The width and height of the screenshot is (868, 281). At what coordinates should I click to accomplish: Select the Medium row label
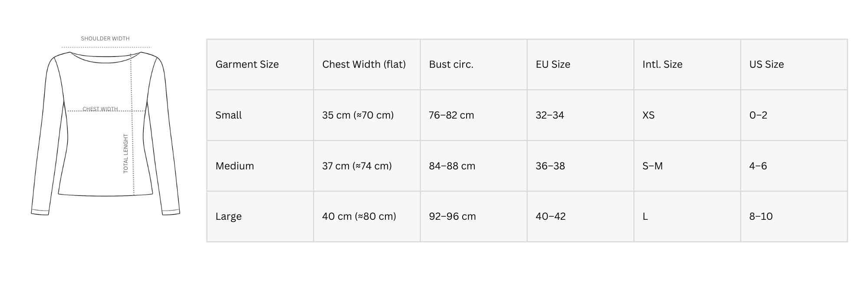coord(234,166)
